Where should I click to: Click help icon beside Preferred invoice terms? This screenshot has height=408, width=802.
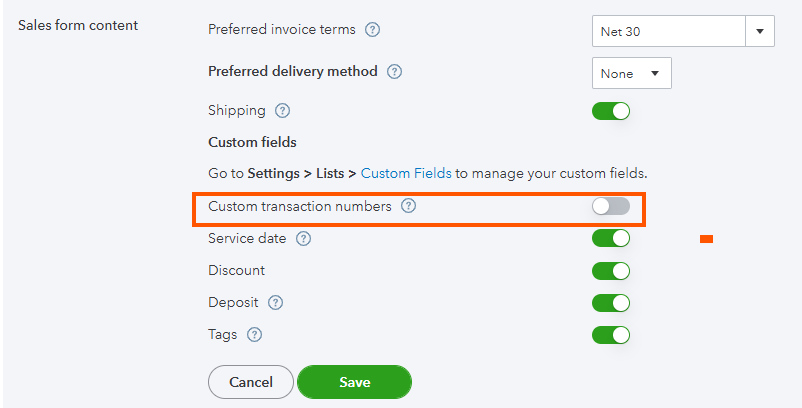coord(373,30)
